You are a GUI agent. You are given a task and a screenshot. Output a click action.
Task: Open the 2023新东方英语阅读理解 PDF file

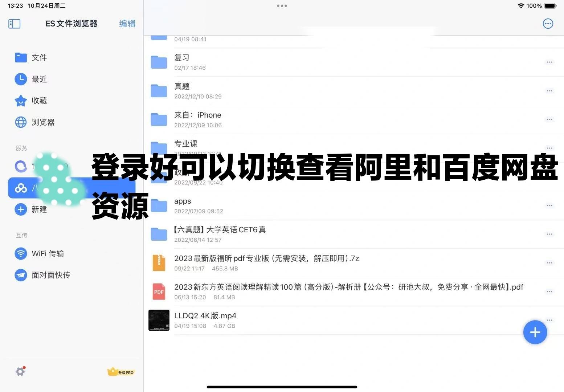tap(354, 291)
